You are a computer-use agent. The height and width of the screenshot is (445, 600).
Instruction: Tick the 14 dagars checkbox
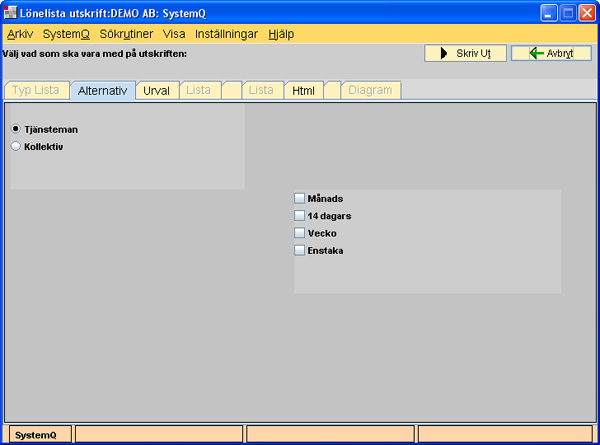(299, 215)
